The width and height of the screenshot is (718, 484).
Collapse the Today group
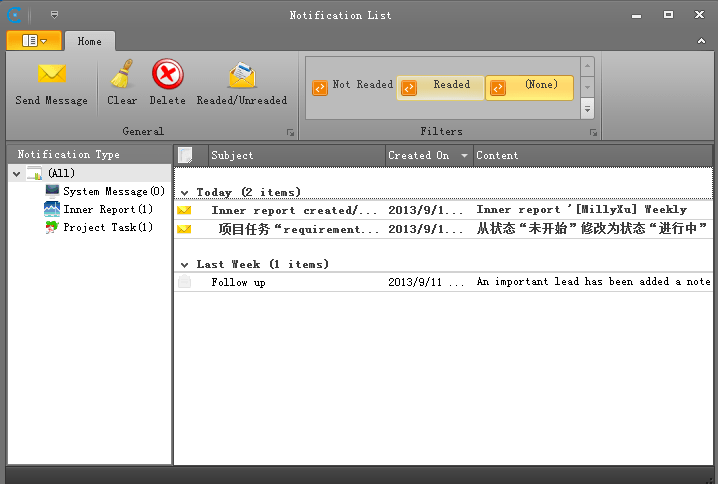184,192
